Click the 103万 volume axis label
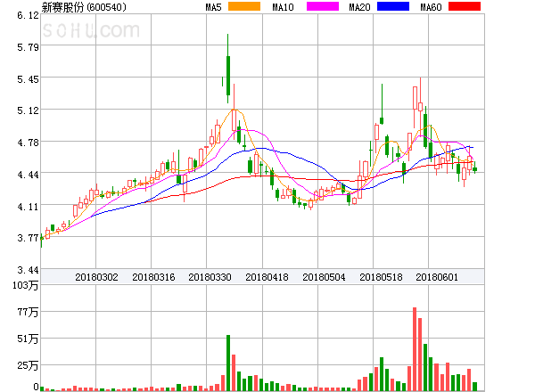This screenshot has height=392, width=535. 26,285
